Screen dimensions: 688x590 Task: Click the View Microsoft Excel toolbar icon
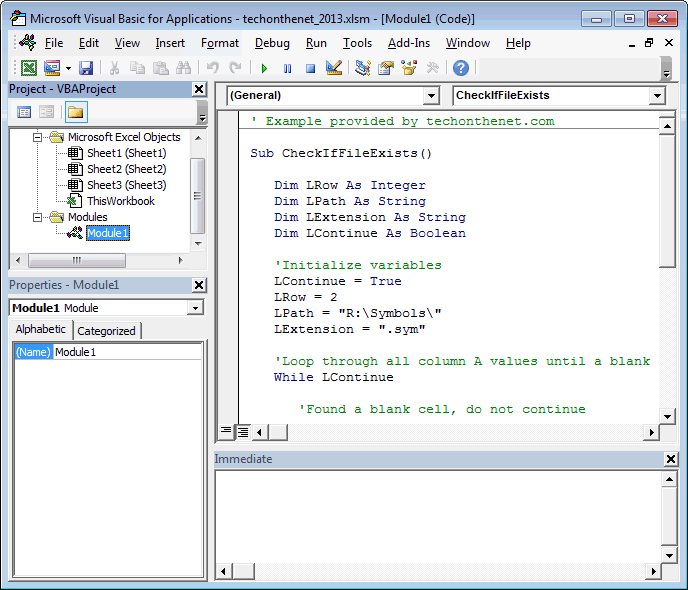(x=29, y=68)
